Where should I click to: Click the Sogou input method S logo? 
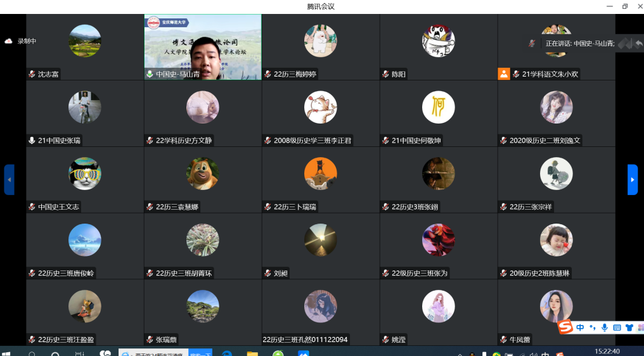click(565, 327)
